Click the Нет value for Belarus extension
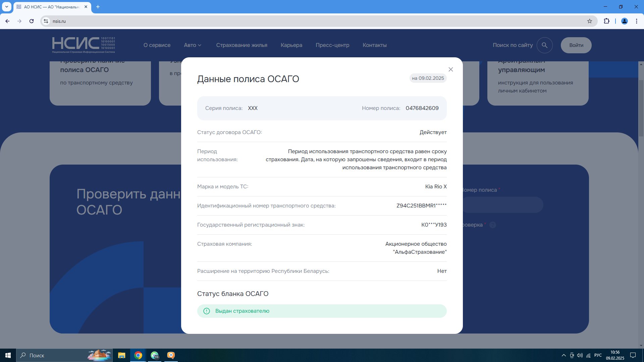644x362 pixels. coord(442,271)
